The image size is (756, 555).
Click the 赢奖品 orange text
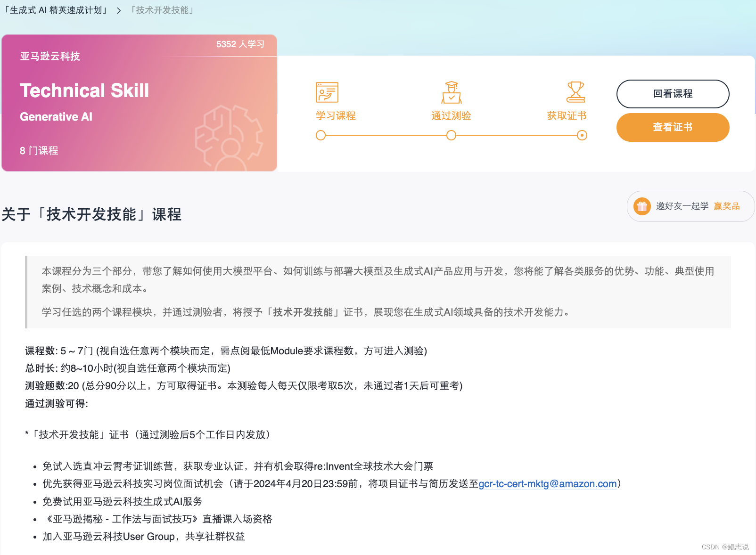pos(726,206)
